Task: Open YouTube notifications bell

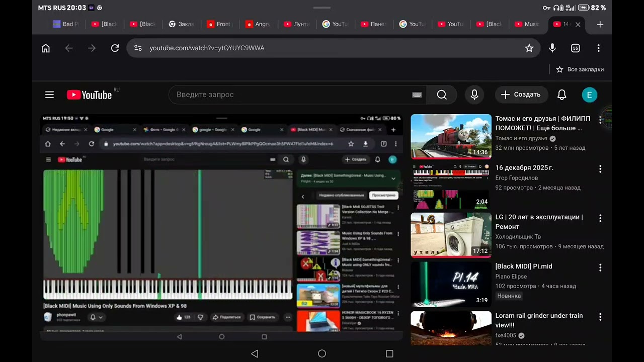Action: pos(562,95)
